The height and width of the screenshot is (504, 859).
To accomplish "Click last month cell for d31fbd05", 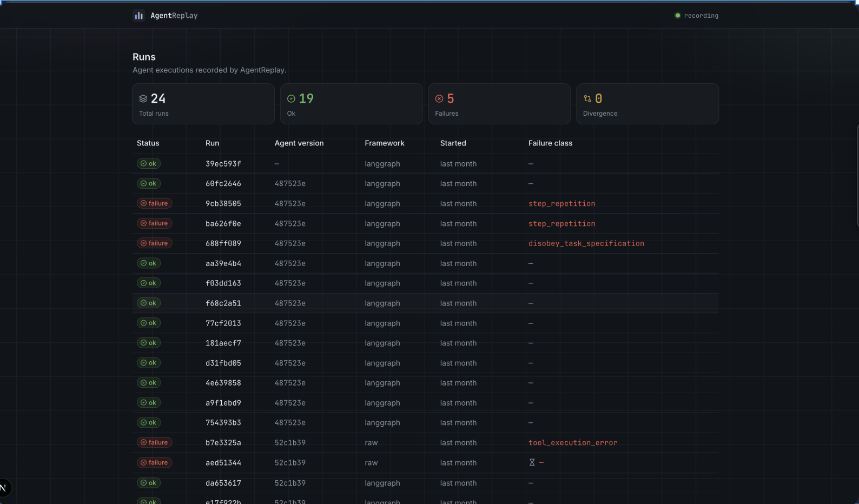I will click(458, 363).
